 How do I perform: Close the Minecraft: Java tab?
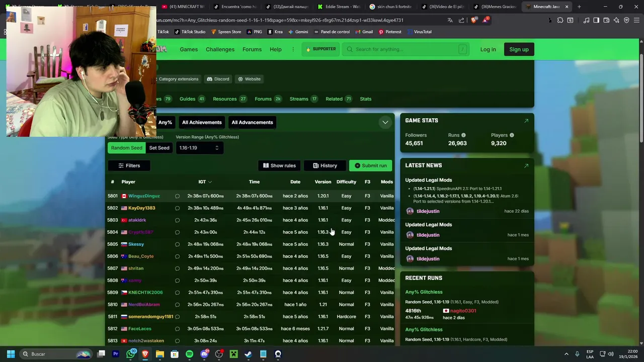[567, 7]
